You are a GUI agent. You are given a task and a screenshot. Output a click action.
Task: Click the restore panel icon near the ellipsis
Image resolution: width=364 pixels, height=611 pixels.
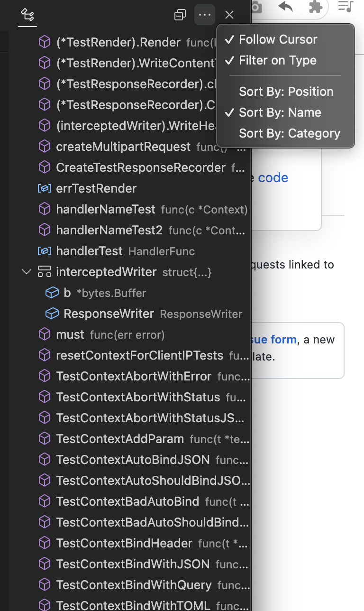180,15
